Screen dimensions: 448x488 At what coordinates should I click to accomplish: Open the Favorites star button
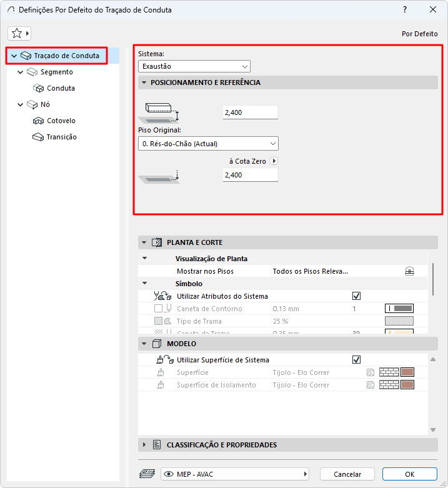point(19,33)
